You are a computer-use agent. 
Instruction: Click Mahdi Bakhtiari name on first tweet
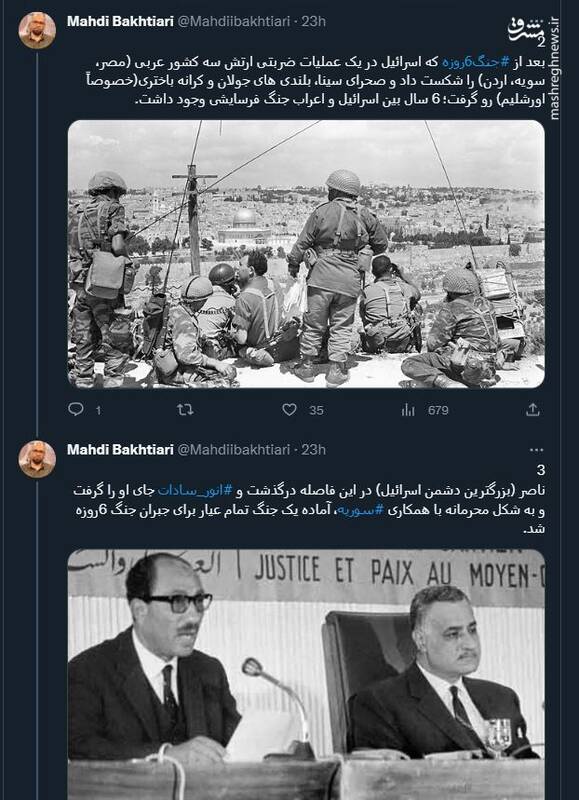pyautogui.click(x=120, y=21)
